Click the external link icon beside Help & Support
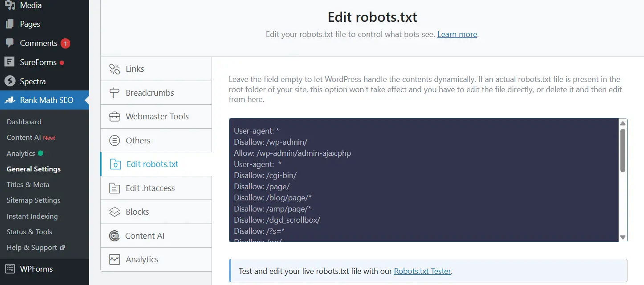The width and height of the screenshot is (644, 285). pos(63,248)
